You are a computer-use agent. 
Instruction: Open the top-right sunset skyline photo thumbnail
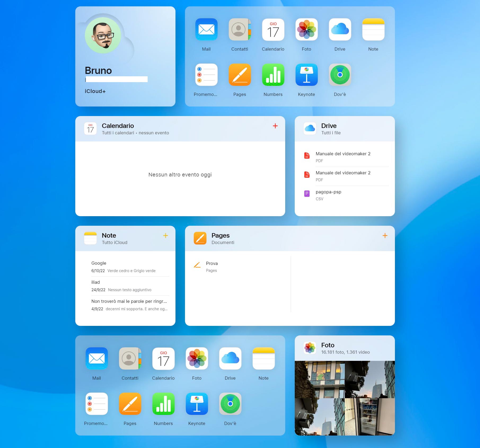point(370,379)
